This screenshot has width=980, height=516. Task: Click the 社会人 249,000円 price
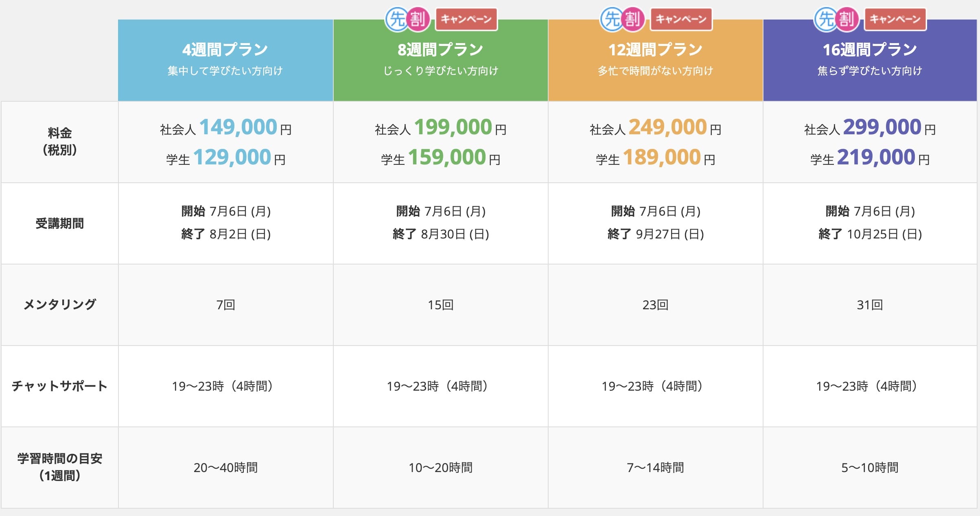[655, 127]
